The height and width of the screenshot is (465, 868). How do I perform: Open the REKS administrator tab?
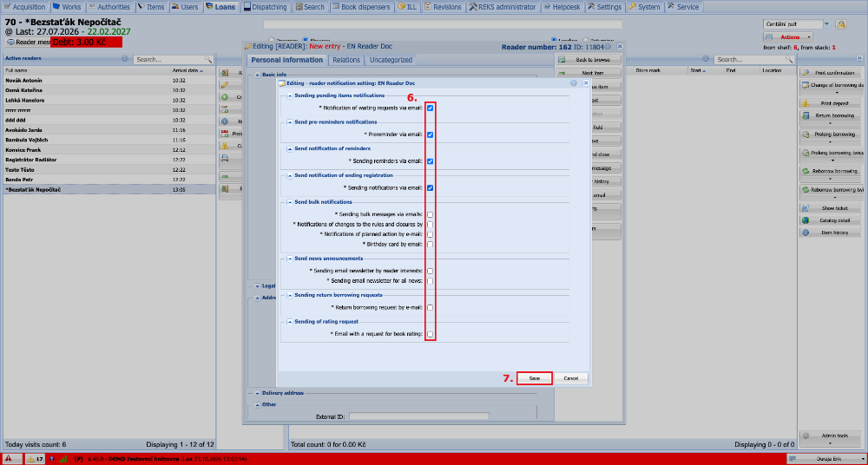tap(503, 7)
